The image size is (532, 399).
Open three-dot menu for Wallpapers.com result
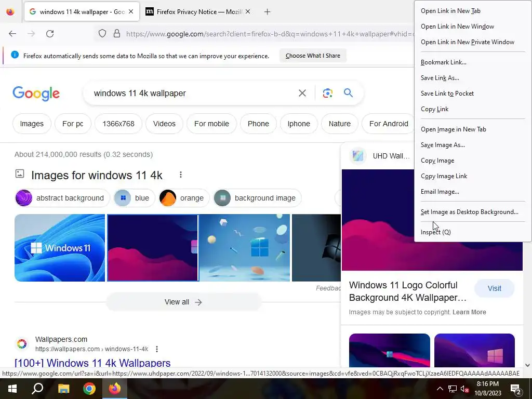tap(157, 349)
